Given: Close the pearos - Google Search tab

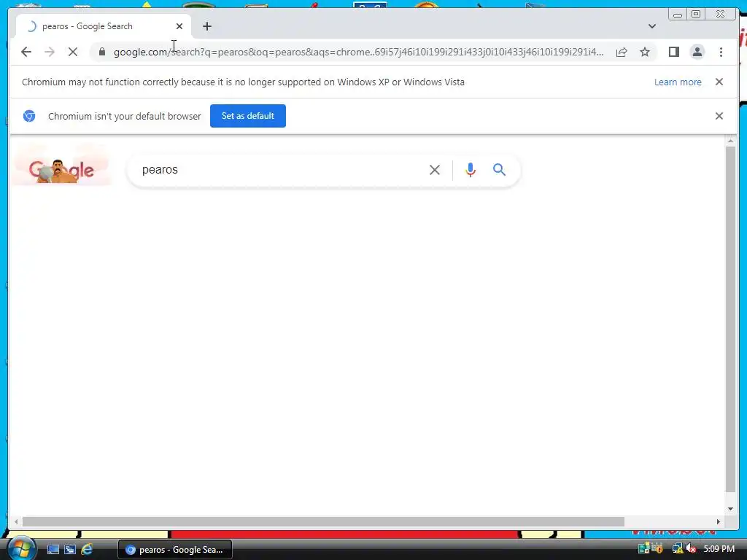Looking at the screenshot, I should [x=179, y=26].
